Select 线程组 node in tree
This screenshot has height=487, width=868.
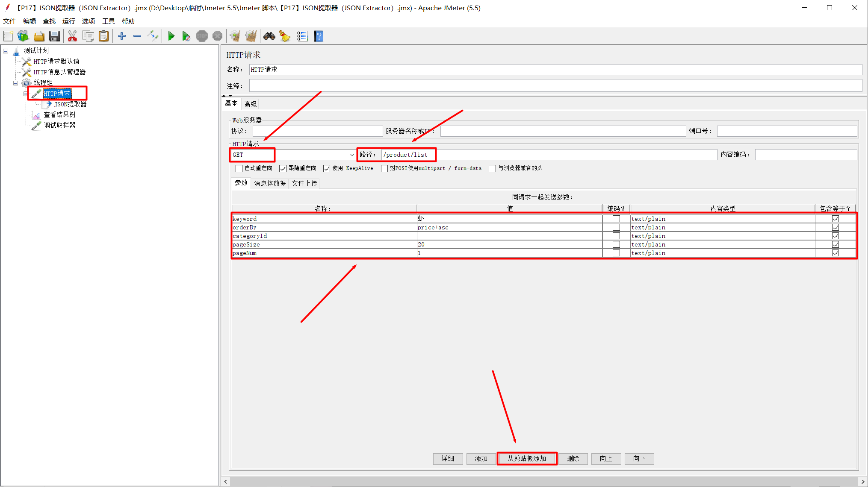43,83
